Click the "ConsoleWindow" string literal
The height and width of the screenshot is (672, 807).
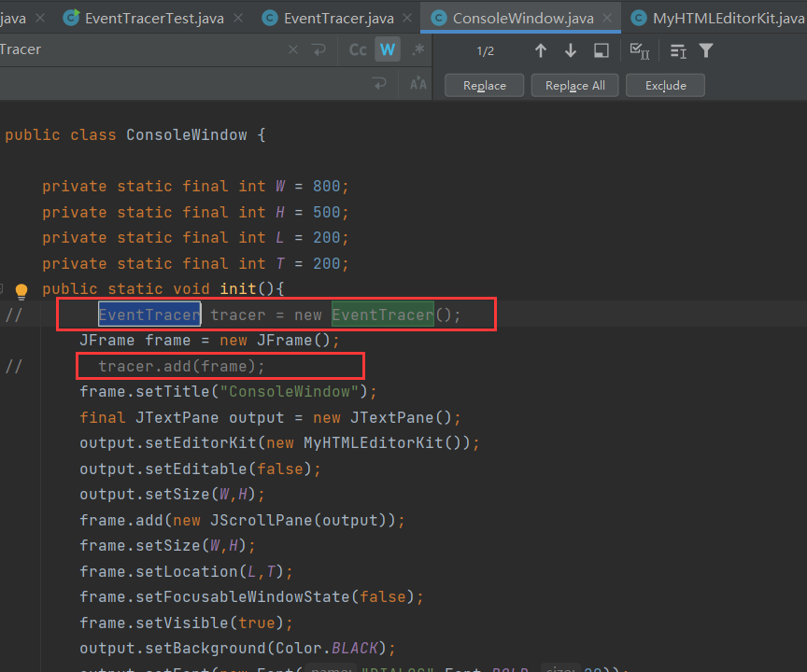[290, 391]
